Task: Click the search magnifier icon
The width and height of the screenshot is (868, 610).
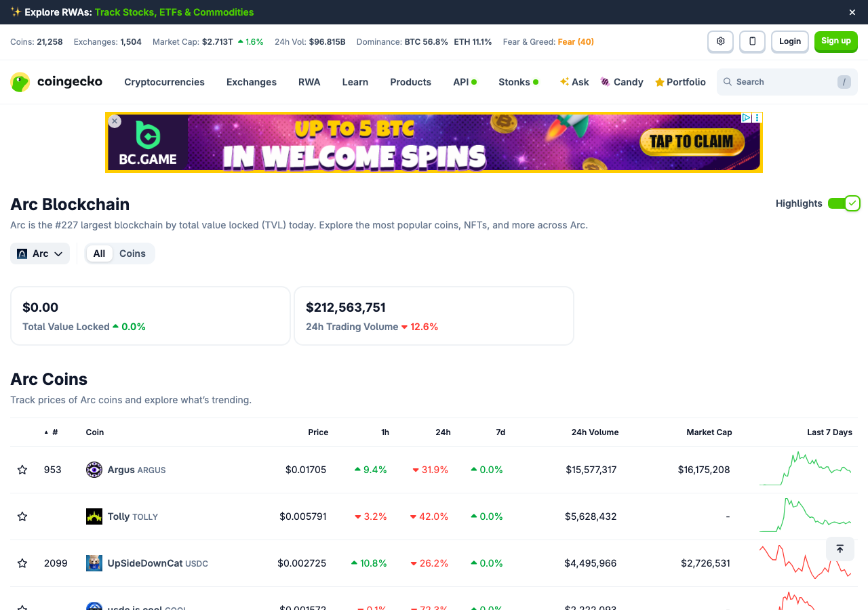Action: tap(728, 82)
